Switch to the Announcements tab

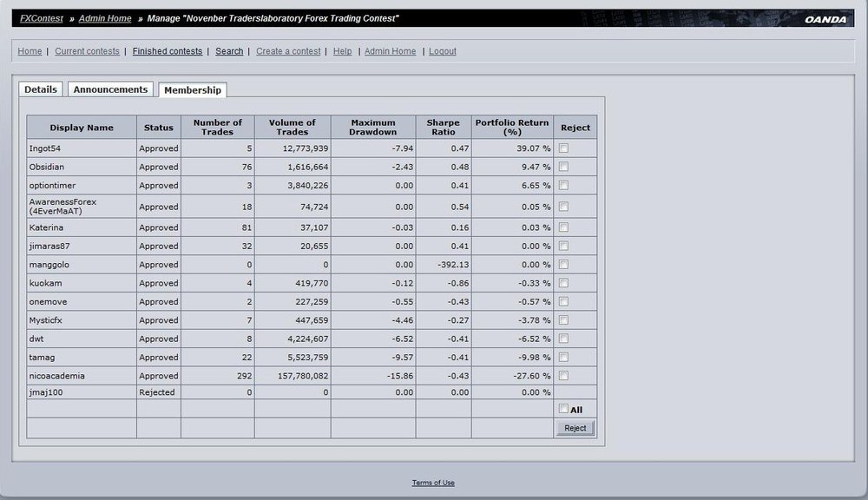point(110,89)
